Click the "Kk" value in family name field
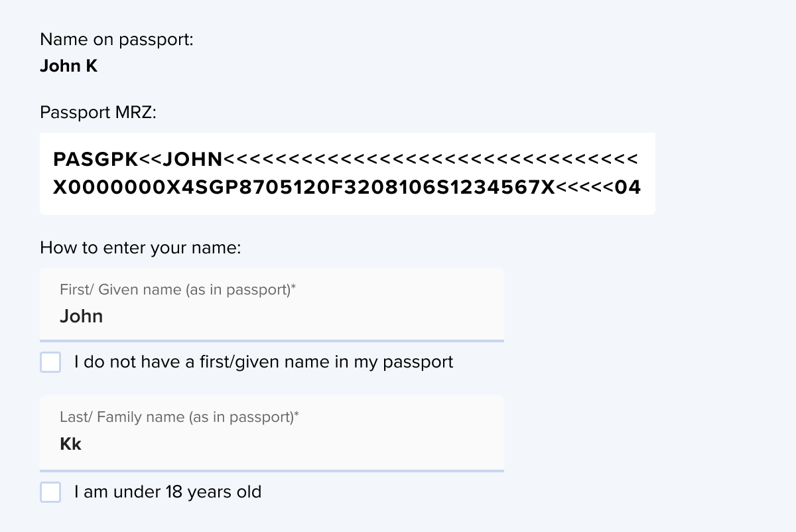Screen dimensions: 796x532 coord(70,444)
